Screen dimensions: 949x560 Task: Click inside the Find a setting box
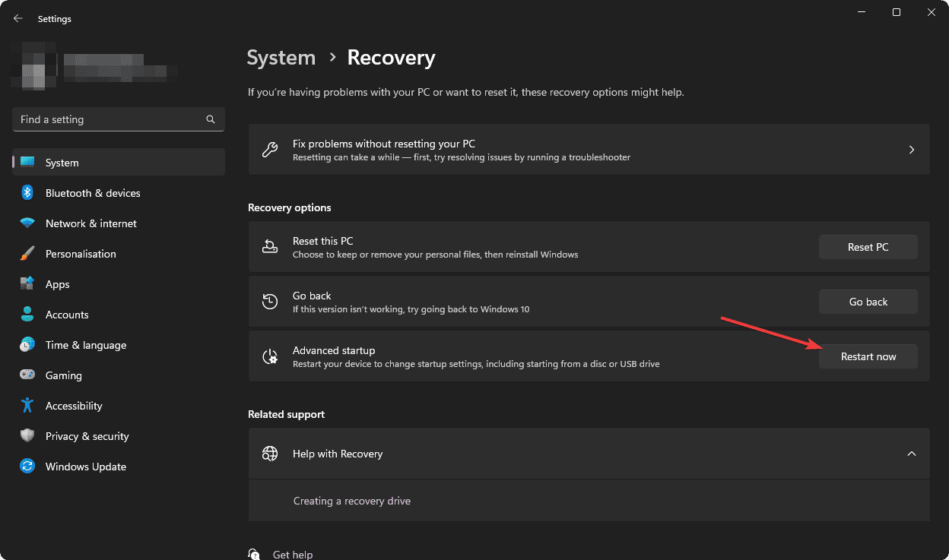(106, 119)
